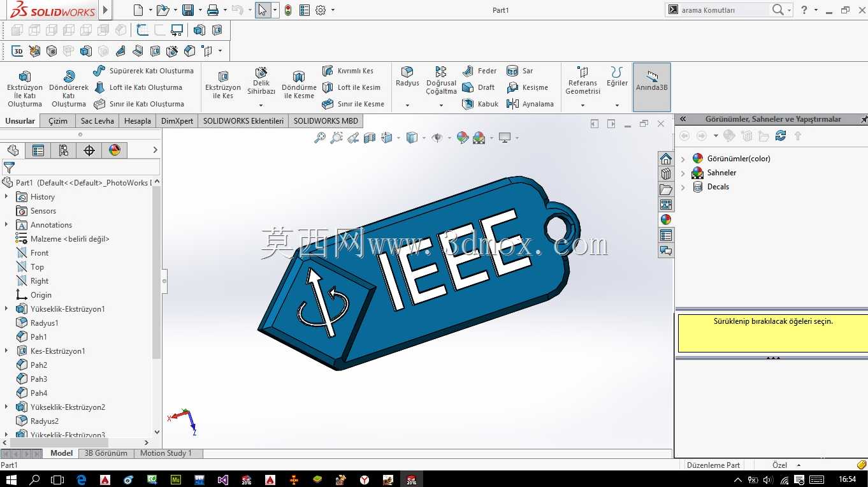The width and height of the screenshot is (868, 487).
Task: Open the 3B Görünüm tab
Action: click(106, 453)
